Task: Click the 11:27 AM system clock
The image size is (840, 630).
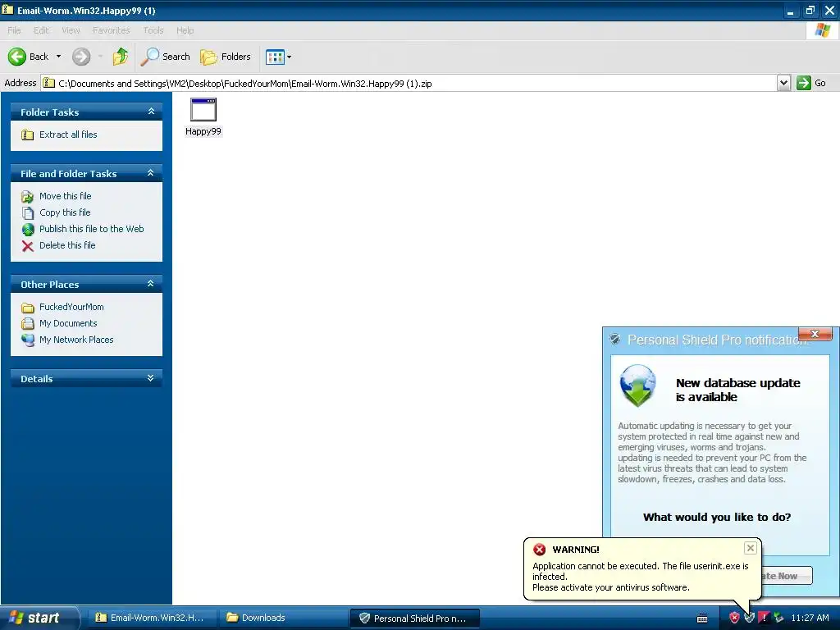Action: coord(810,618)
